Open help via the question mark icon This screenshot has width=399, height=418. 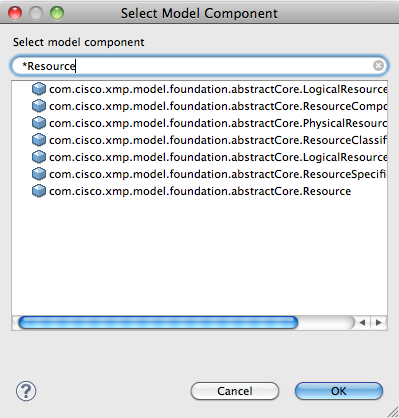point(26,391)
